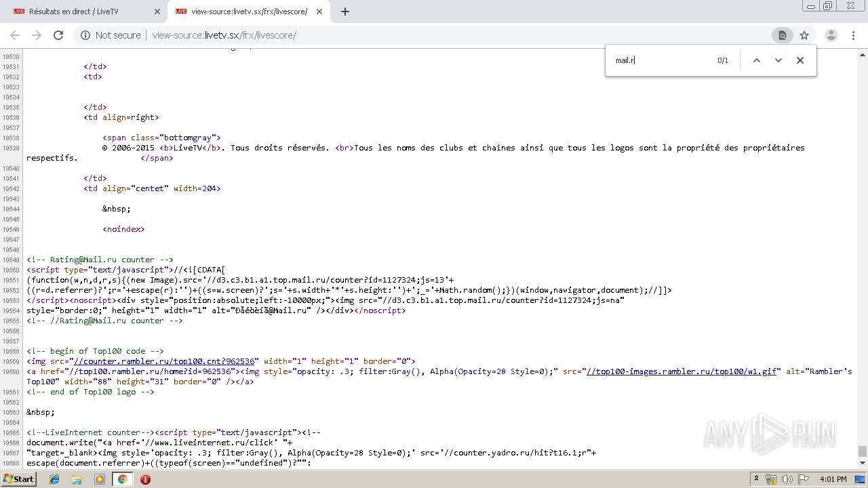Click the address bar URL
Viewport: 868px width, 488px height.
click(x=224, y=35)
